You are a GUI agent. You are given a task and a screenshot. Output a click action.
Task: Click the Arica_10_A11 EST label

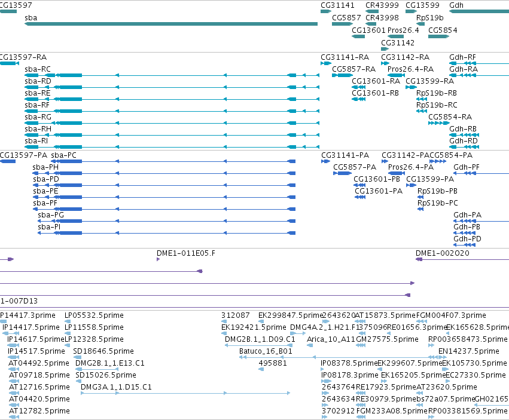click(x=331, y=339)
